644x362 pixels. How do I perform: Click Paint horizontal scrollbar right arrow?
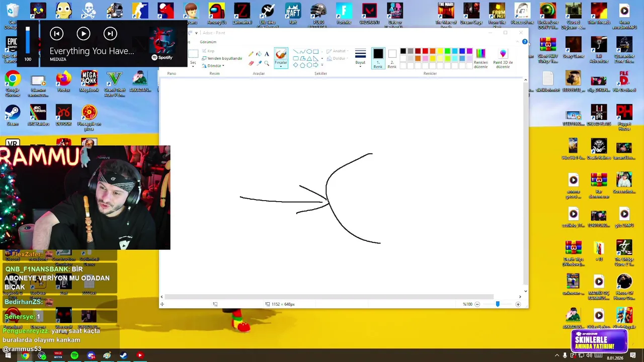pyautogui.click(x=520, y=297)
